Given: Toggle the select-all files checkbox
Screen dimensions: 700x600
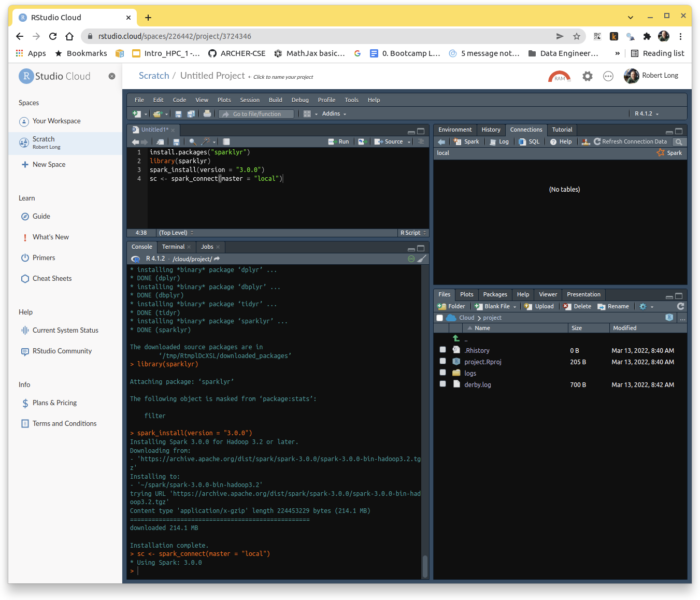Looking at the screenshot, I should (x=440, y=318).
